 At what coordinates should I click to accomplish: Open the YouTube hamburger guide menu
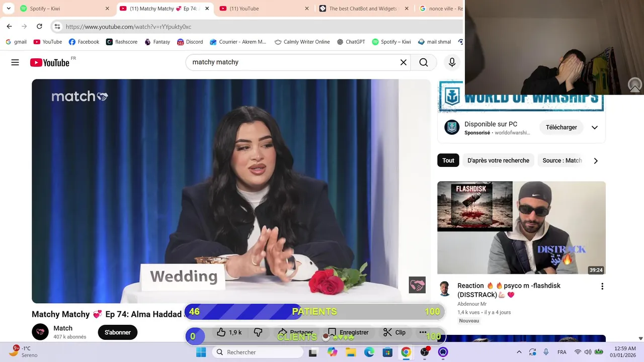[15, 62]
